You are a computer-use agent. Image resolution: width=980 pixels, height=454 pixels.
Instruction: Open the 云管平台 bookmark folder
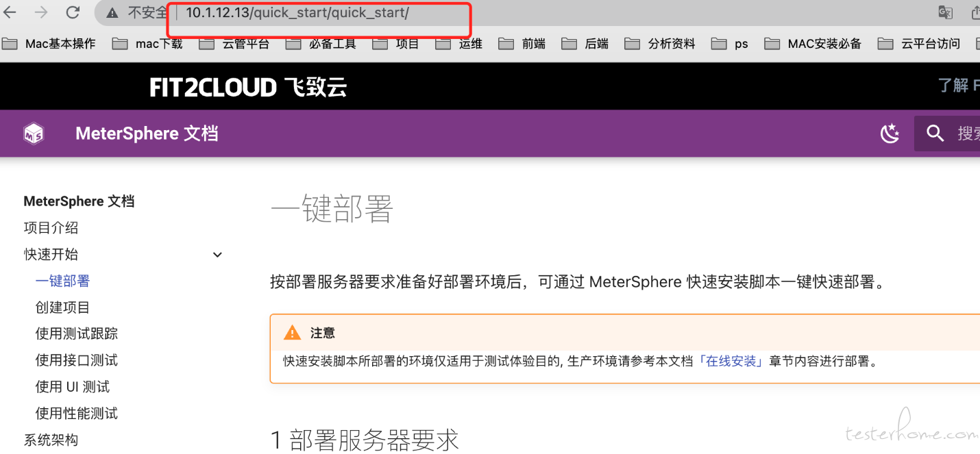point(234,44)
